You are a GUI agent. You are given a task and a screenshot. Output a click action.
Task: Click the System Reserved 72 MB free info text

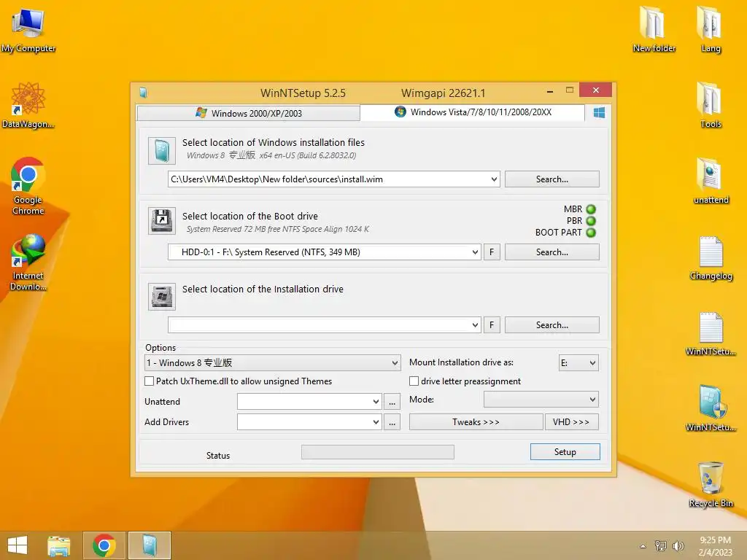pyautogui.click(x=278, y=229)
